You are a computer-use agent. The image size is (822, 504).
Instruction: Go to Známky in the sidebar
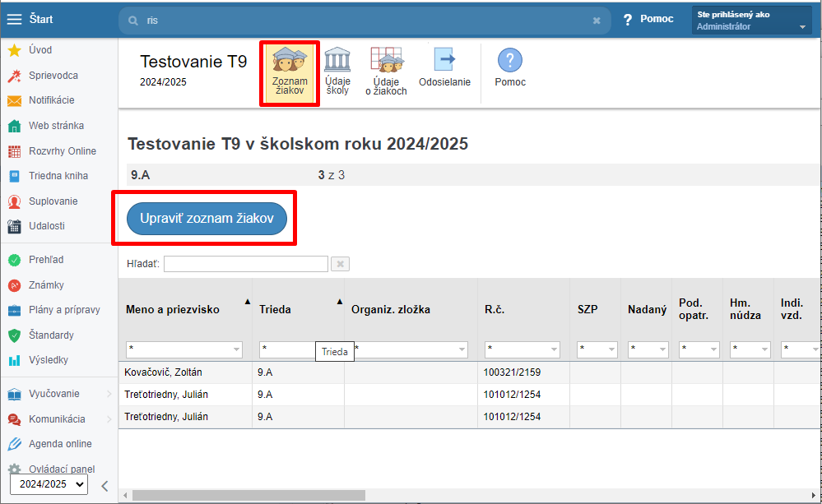click(x=46, y=285)
